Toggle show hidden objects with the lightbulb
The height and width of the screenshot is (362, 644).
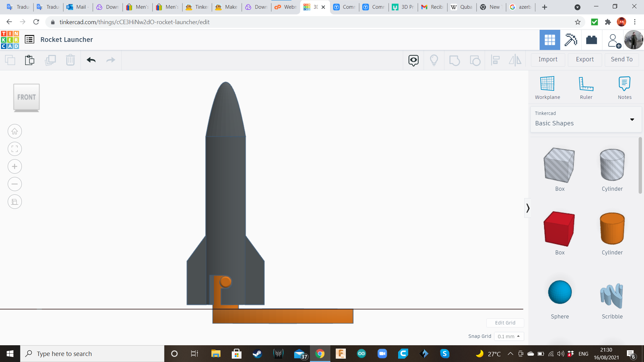pyautogui.click(x=434, y=60)
